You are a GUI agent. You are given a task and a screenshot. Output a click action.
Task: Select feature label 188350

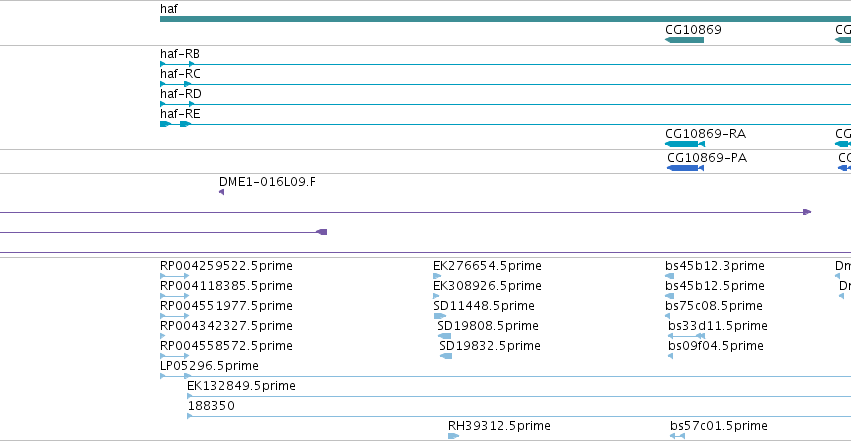(x=211, y=406)
